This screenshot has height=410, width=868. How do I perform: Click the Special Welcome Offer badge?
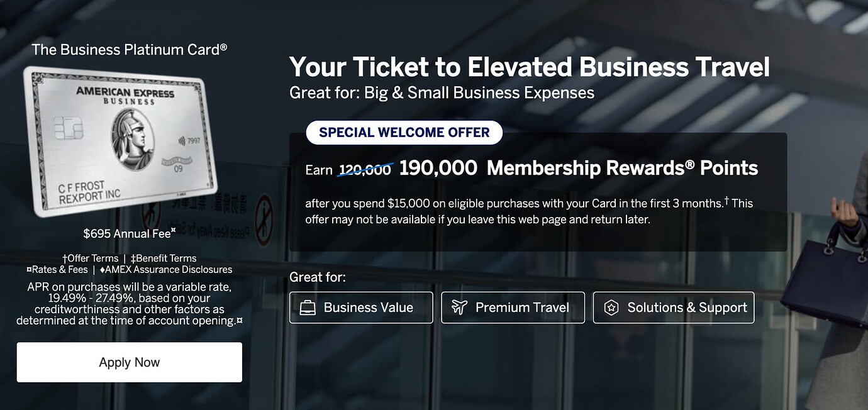(x=404, y=133)
